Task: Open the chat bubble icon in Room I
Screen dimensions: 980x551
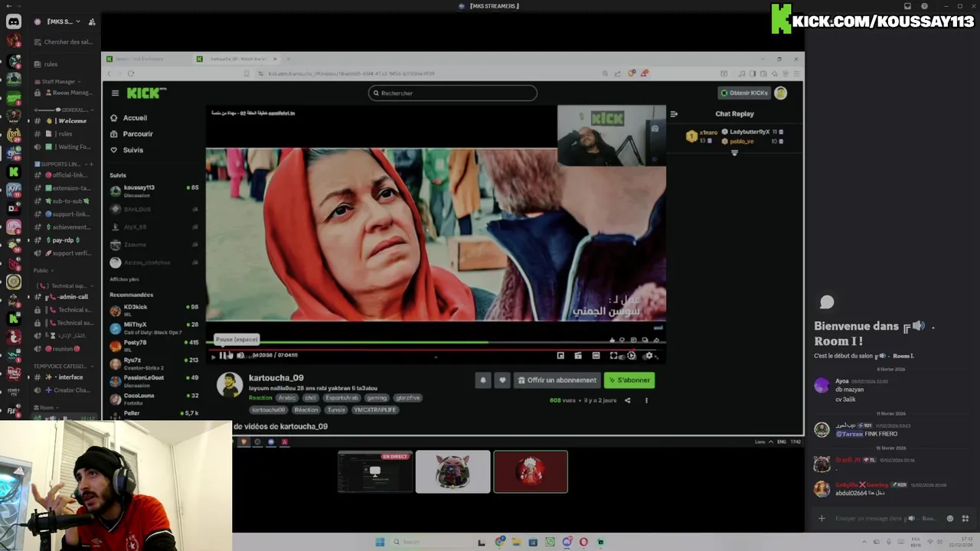Action: point(827,302)
